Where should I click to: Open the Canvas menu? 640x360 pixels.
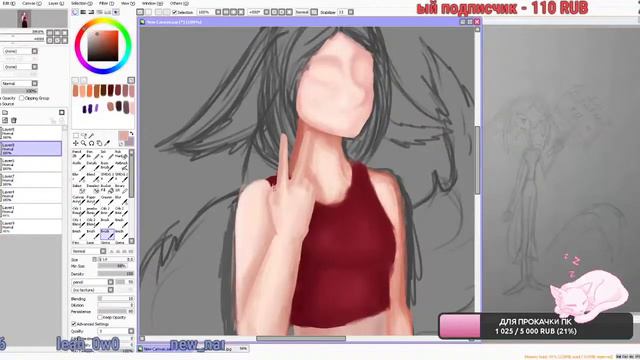(31, 3)
